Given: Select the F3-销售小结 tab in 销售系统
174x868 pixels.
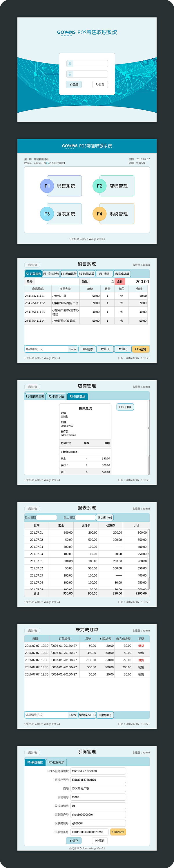Looking at the screenshot, I should tap(51, 273).
